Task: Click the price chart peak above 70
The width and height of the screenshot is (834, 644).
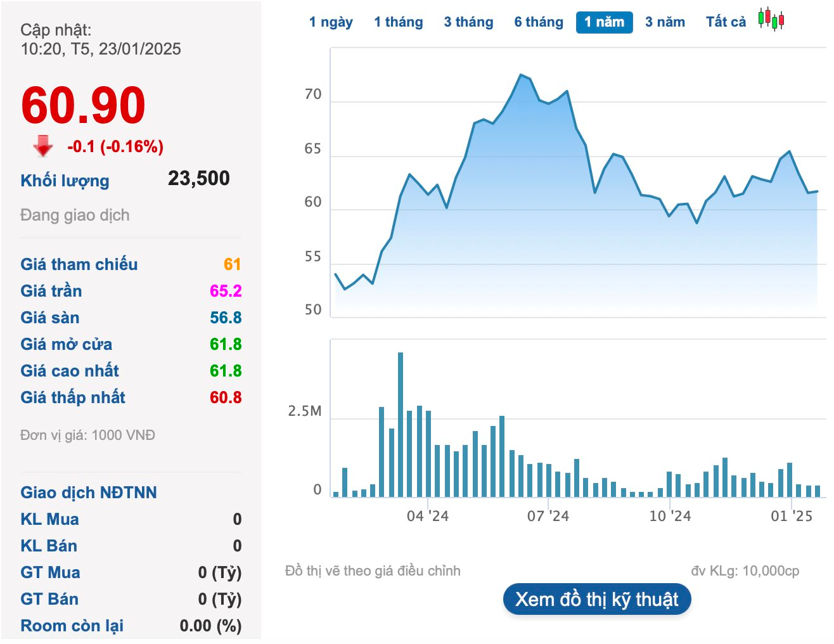Action: 521,75
